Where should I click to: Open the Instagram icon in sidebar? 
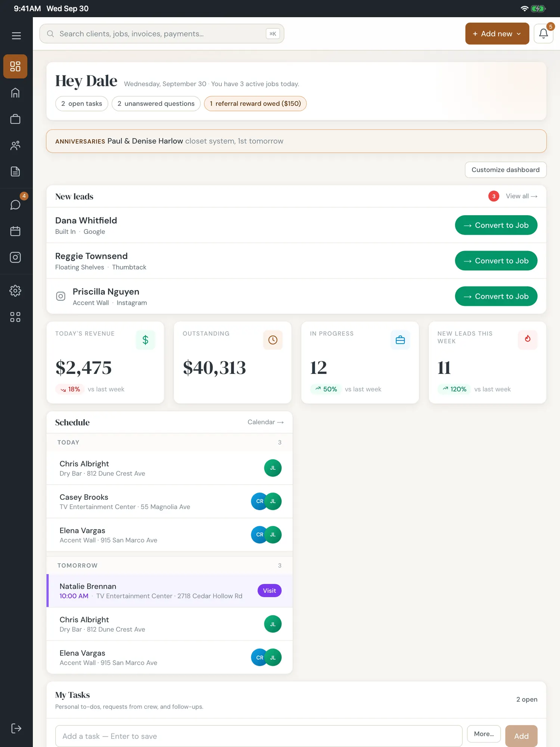[x=15, y=257]
